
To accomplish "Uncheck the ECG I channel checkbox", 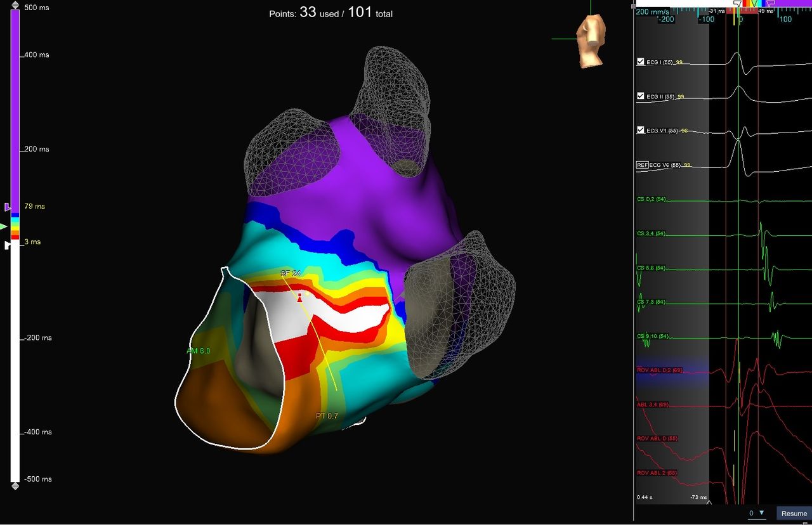I will pyautogui.click(x=641, y=62).
